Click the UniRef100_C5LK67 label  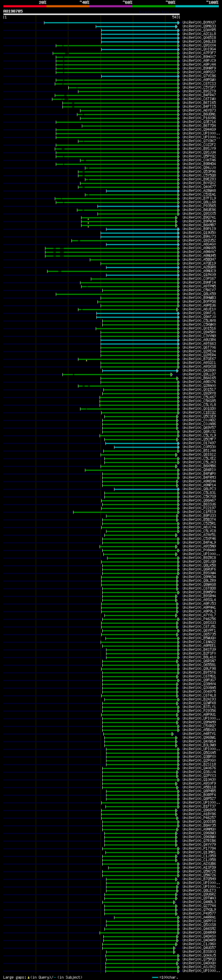pos(199,398)
